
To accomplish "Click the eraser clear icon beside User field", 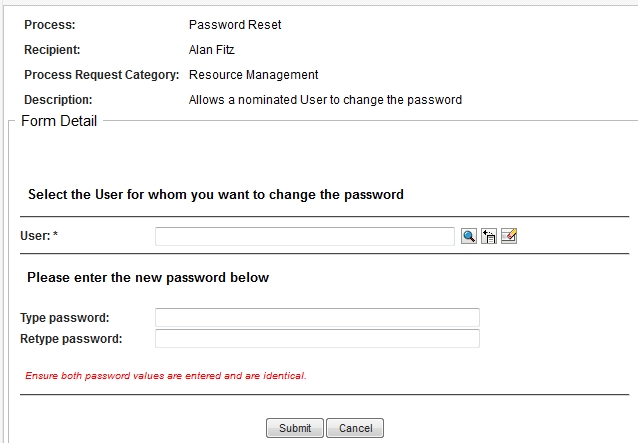I will [509, 236].
